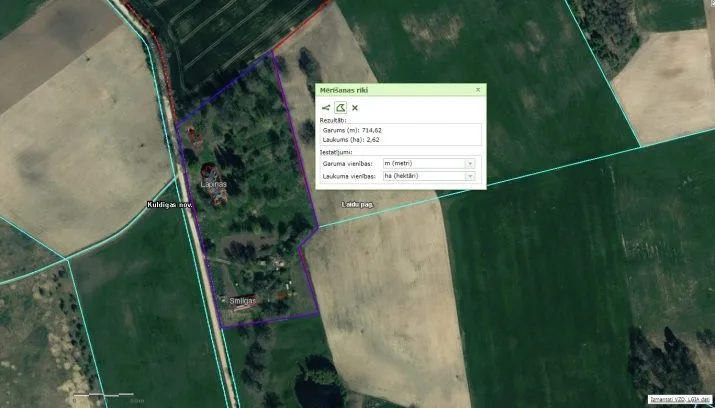Click the Garuma vienības label

347,164
